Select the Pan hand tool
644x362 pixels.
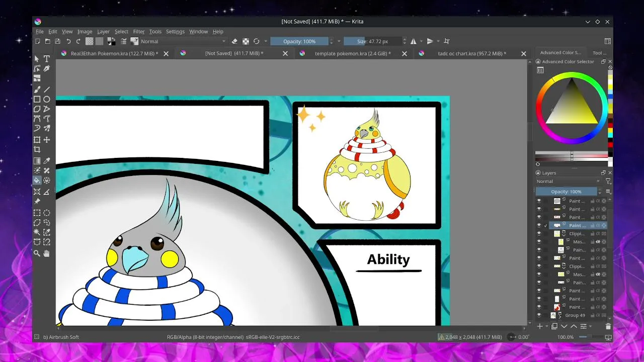point(47,253)
